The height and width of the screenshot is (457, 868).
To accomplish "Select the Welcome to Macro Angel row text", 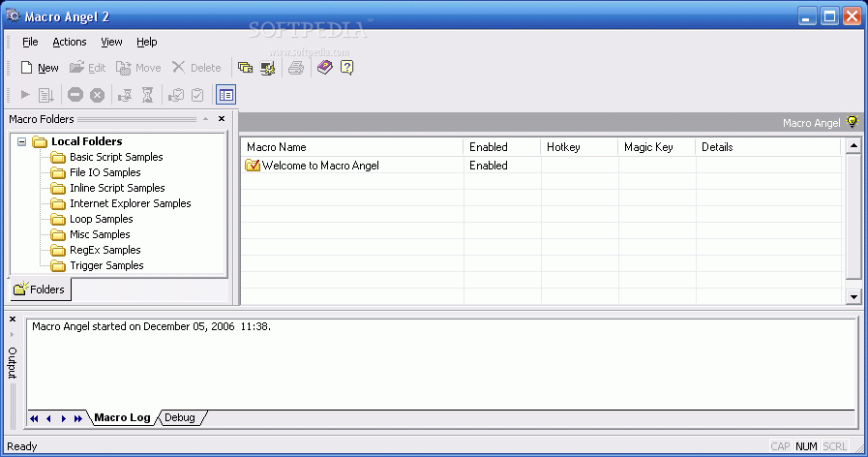I will [320, 165].
